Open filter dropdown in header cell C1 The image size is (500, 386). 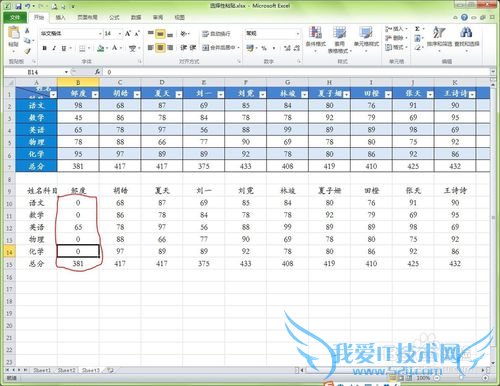137,95
